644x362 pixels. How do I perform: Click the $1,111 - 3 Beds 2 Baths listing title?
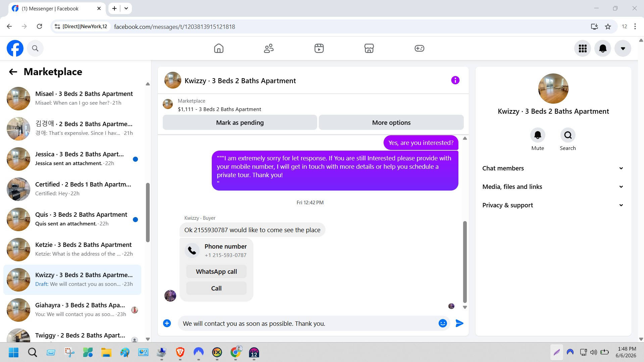(219, 109)
